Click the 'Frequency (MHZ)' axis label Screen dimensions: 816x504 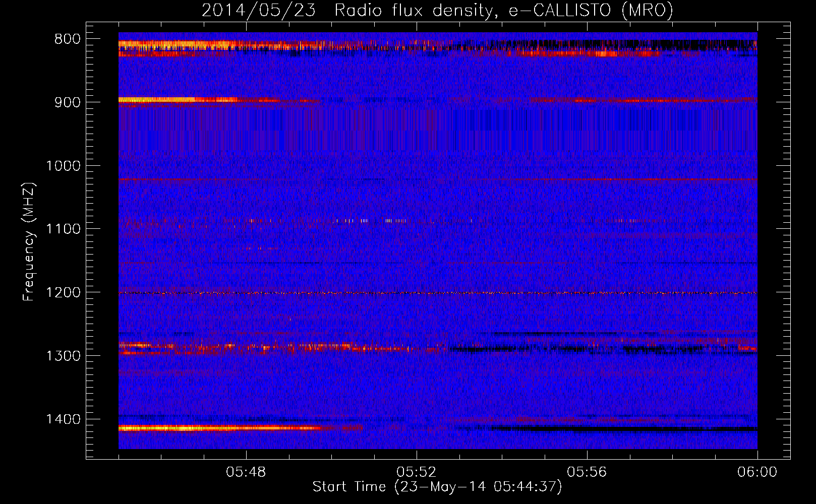tap(29, 241)
